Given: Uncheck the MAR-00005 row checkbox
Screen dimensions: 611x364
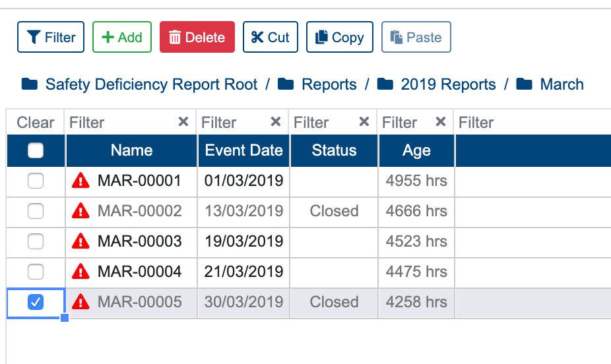Looking at the screenshot, I should tap(36, 302).
